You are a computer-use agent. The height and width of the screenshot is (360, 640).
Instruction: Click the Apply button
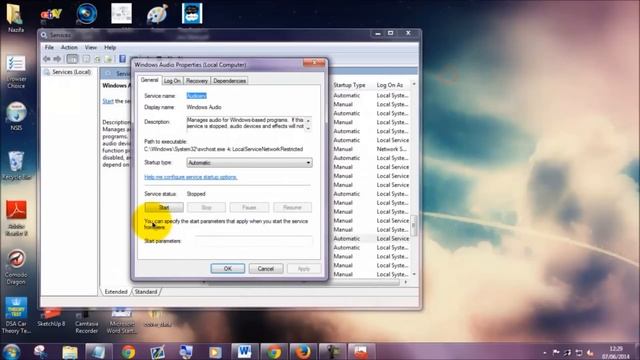point(304,269)
